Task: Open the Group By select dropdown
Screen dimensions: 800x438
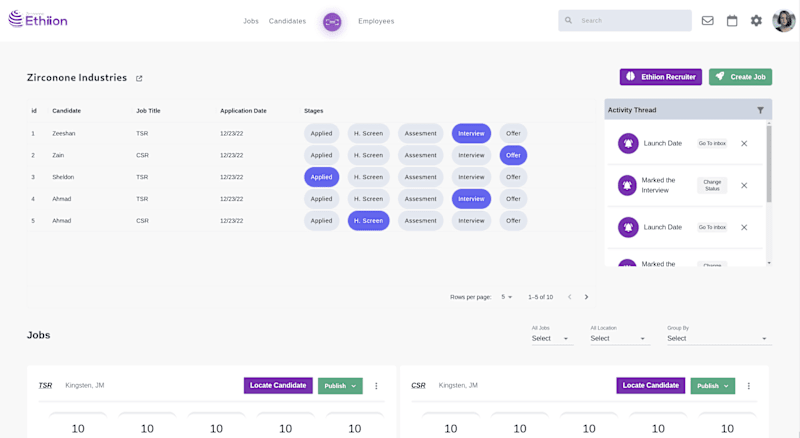Action: pyautogui.click(x=719, y=338)
